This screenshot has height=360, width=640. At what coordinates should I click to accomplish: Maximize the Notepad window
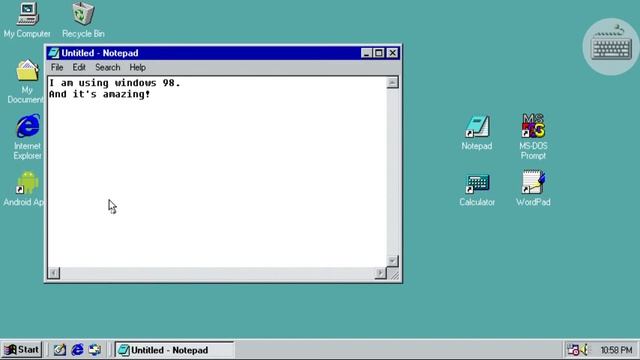pos(379,53)
